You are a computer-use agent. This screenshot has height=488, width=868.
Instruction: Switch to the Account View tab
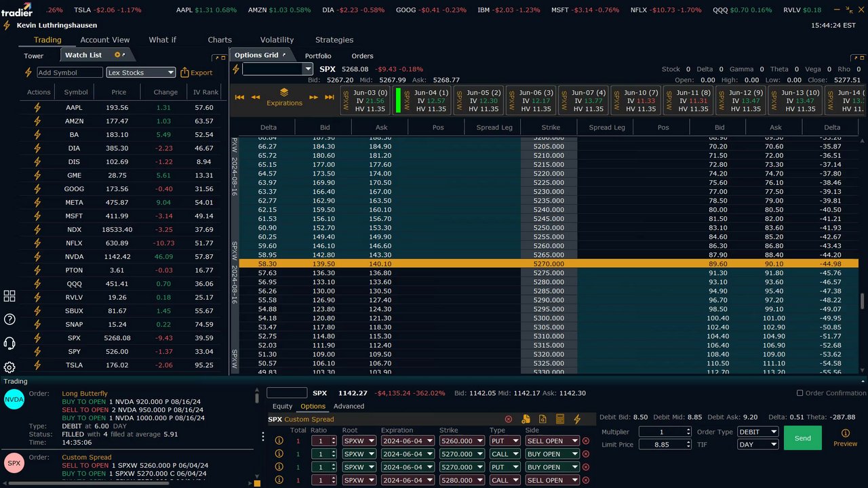pos(105,40)
